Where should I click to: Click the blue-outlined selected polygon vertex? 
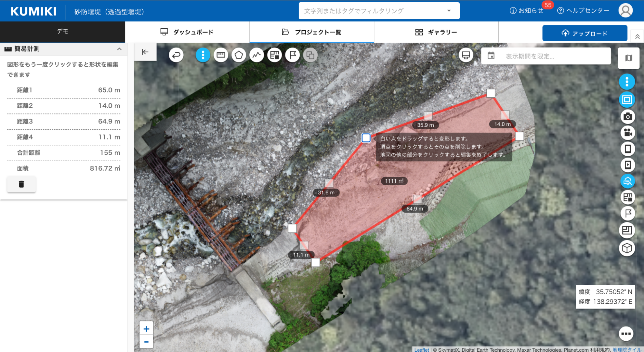366,138
